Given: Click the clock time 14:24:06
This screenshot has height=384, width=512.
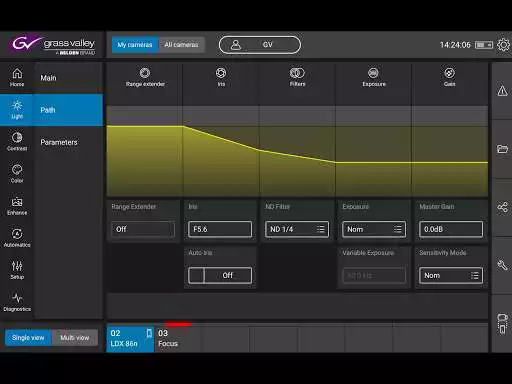Looking at the screenshot, I should [x=455, y=45].
